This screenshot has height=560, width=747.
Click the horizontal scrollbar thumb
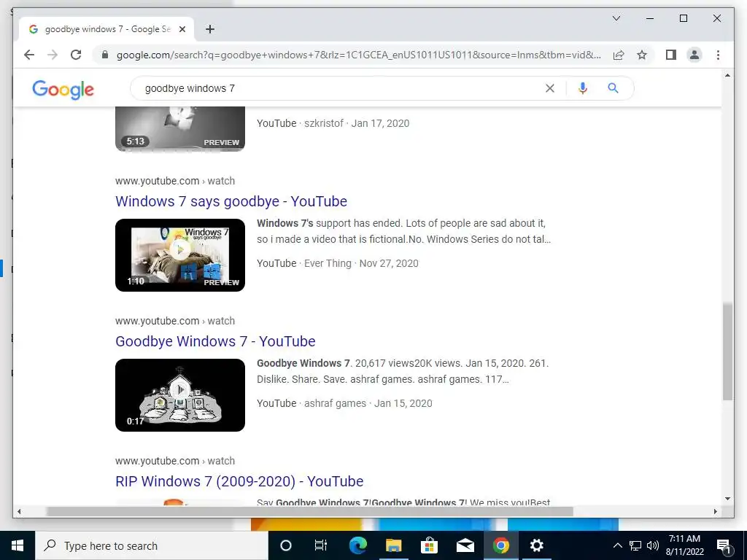pyautogui.click(x=309, y=511)
